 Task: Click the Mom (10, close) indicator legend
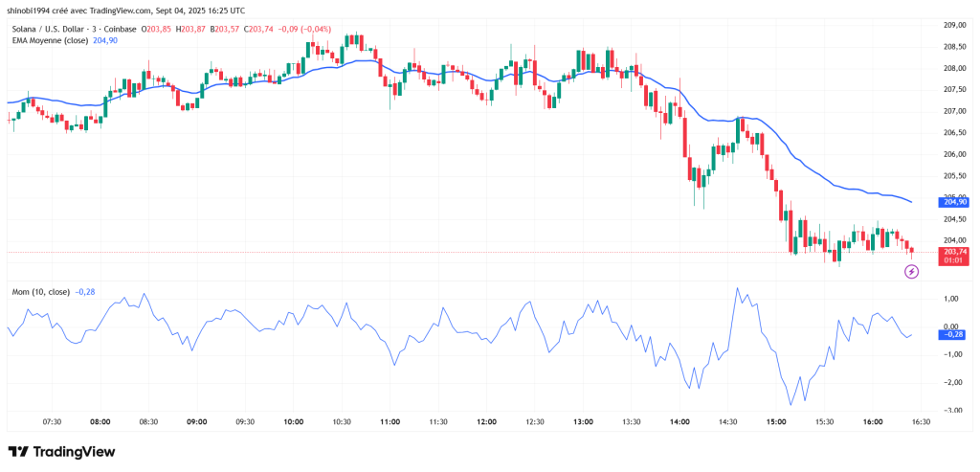(40, 290)
